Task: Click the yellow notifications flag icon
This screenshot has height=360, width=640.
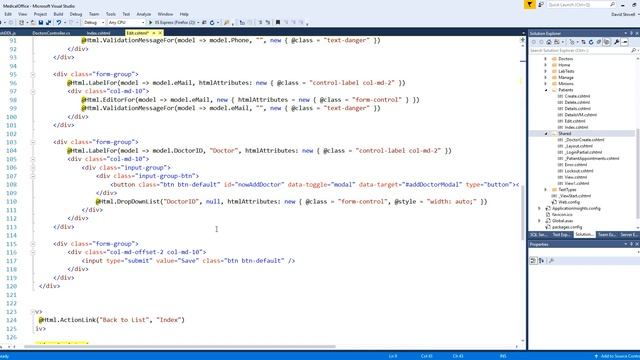Action: click(529, 4)
